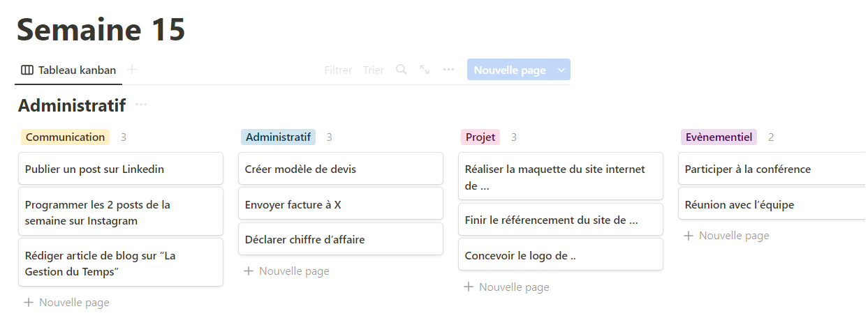This screenshot has height=318, width=868.
Task: Click plus icon under Projet column
Action: 469,287
